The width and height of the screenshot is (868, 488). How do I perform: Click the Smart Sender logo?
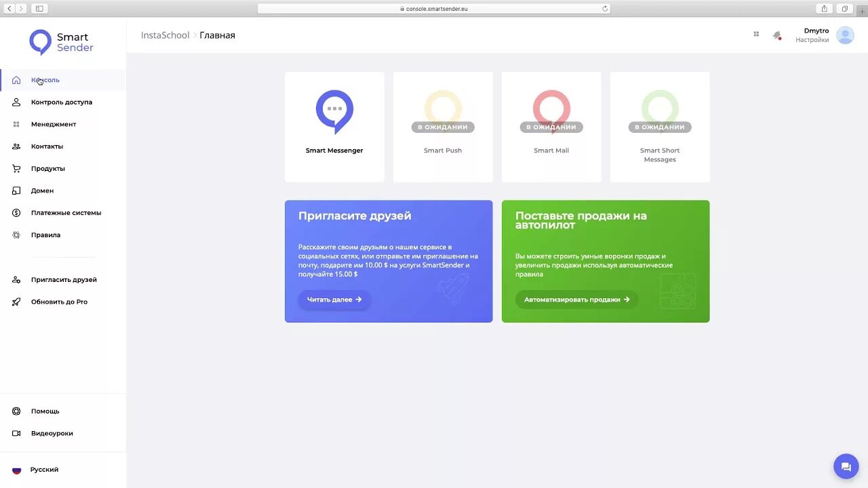[62, 42]
